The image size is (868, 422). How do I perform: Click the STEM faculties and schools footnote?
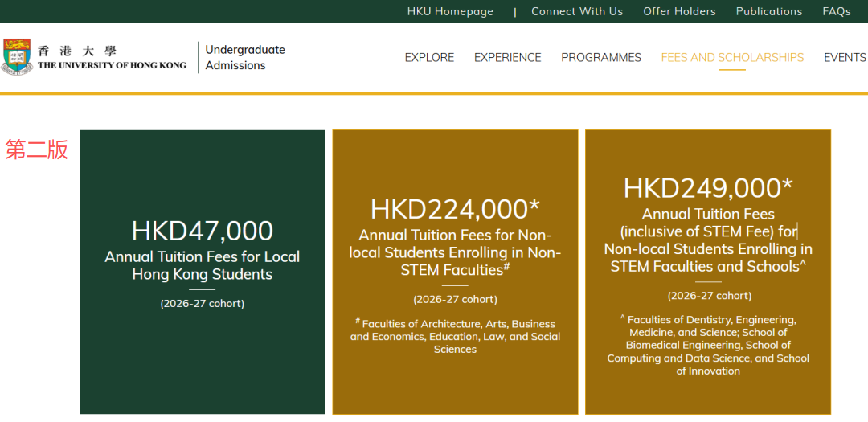pos(707,345)
